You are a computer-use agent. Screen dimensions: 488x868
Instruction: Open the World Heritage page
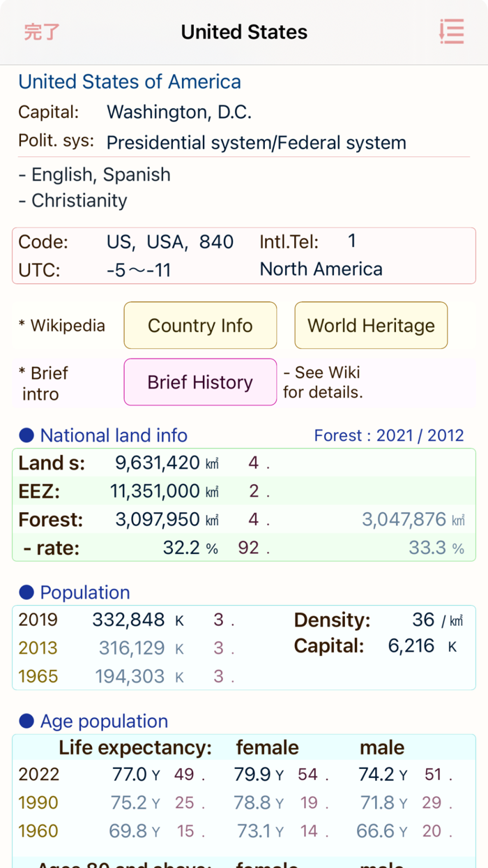pyautogui.click(x=371, y=325)
